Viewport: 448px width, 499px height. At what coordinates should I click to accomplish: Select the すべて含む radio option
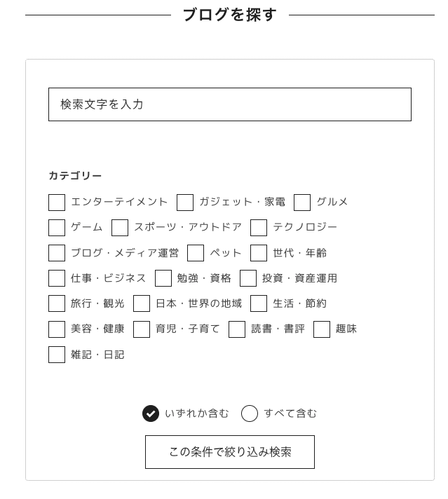pyautogui.click(x=250, y=413)
